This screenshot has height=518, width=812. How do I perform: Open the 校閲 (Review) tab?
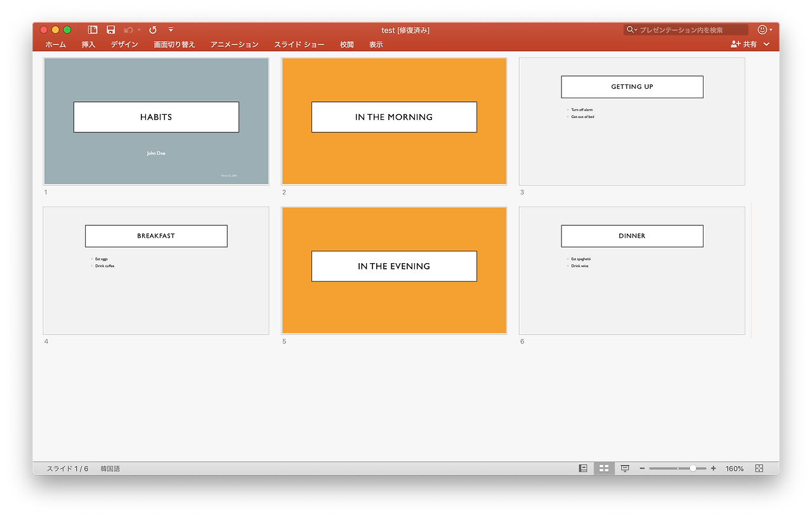pyautogui.click(x=347, y=44)
